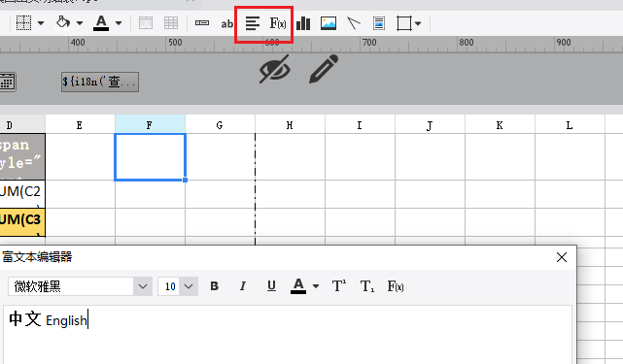Viewport: 623px width, 364px height.
Task: Insert a slash line in cell
Action: [x=354, y=23]
